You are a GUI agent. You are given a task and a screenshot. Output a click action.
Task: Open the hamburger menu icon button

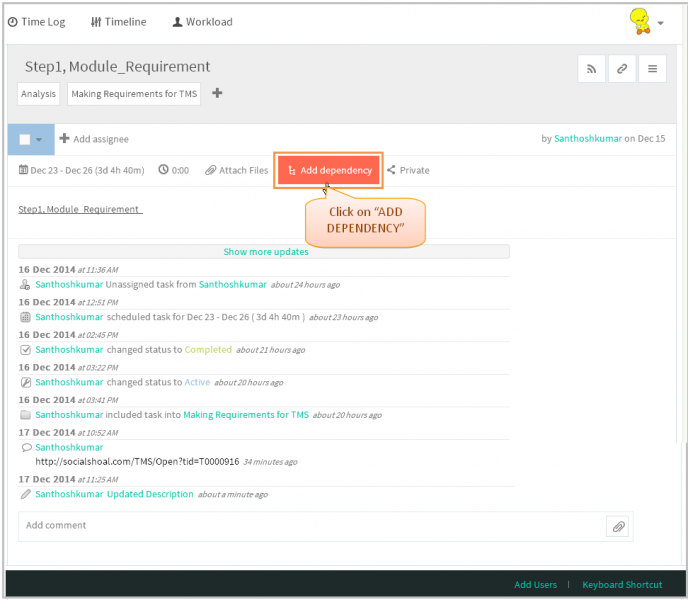pyautogui.click(x=652, y=69)
